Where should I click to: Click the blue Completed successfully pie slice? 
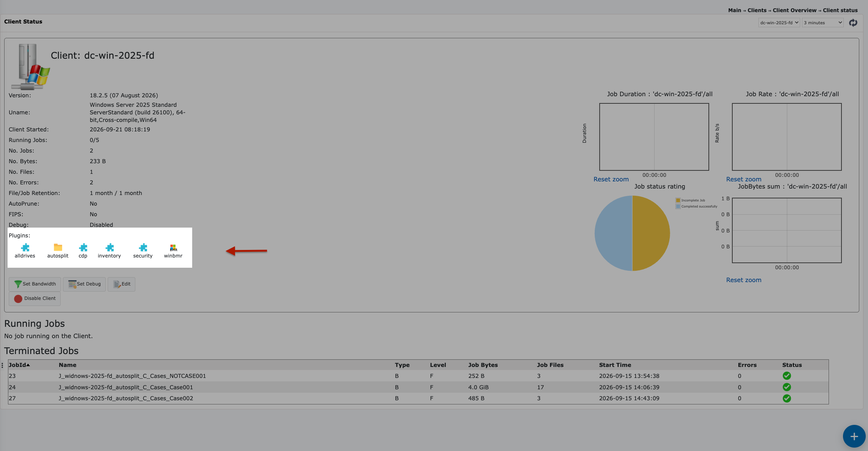613,233
